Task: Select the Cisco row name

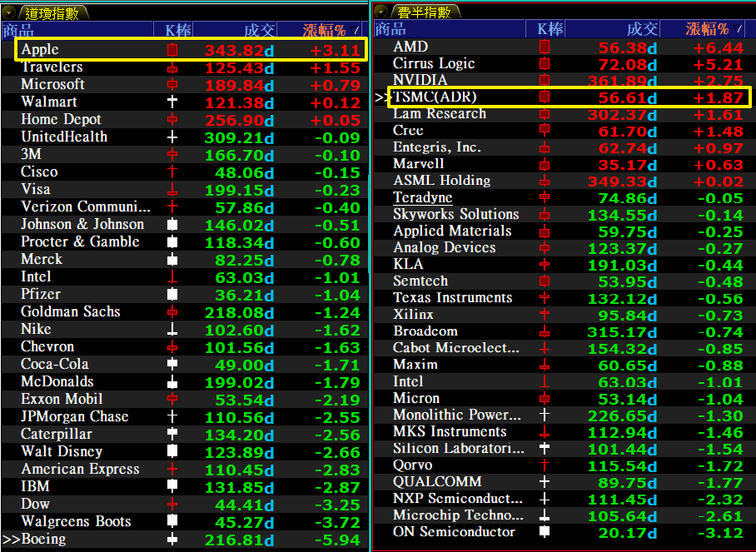Action: click(x=39, y=172)
